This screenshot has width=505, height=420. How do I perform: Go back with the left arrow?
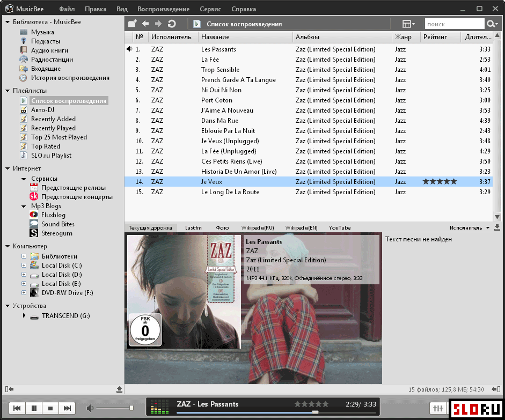145,24
